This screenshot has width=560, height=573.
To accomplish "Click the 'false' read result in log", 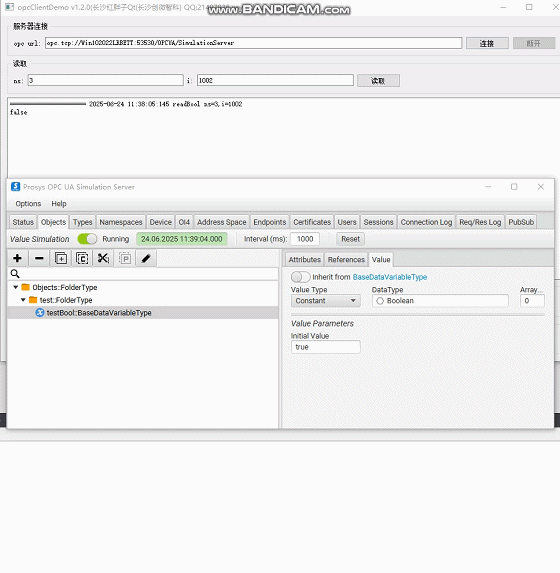I will point(19,112).
